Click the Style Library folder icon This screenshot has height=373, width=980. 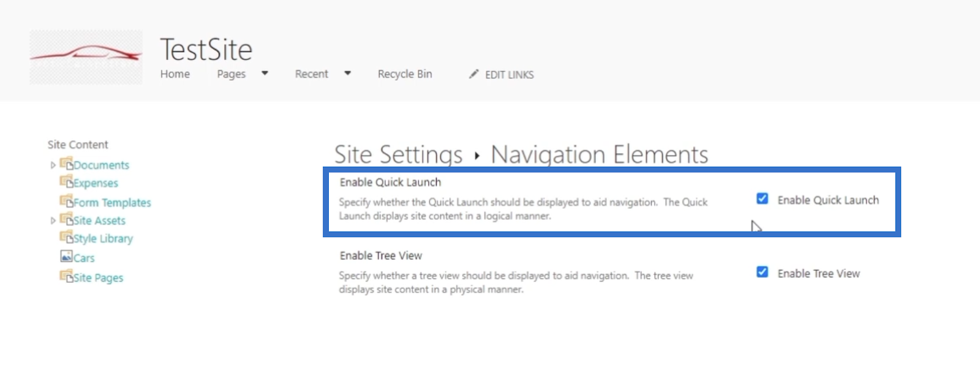point(66,237)
